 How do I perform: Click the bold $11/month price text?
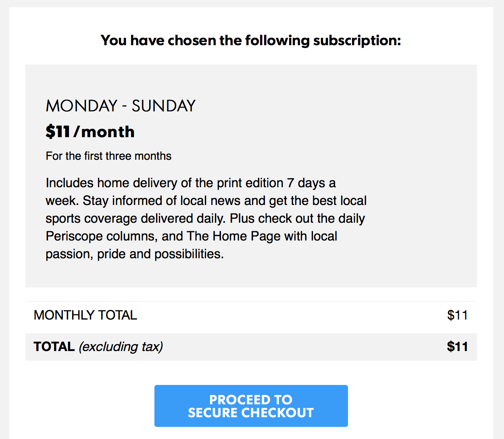click(x=90, y=132)
